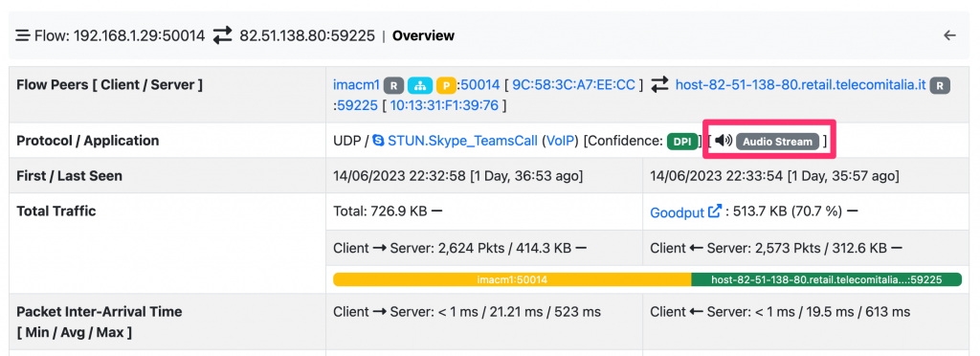Screen dimensions: 980x356
Task: Open host-82-51-138-80.retail.telecomitalia.it link
Action: (x=801, y=85)
